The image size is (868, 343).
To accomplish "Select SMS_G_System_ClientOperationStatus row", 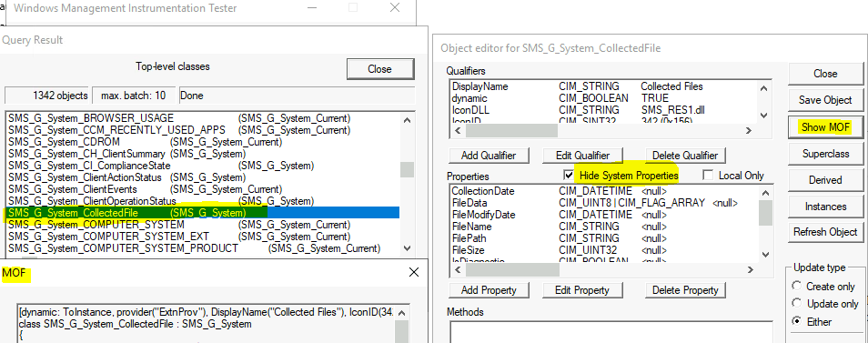I will click(203, 201).
